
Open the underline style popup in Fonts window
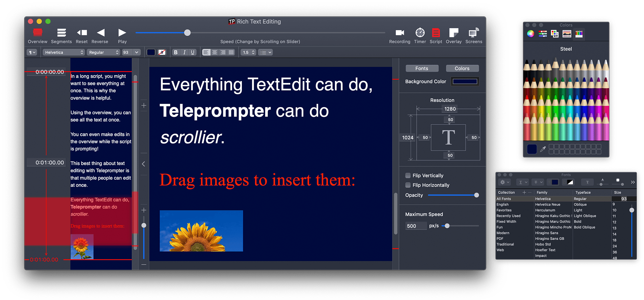point(523,182)
